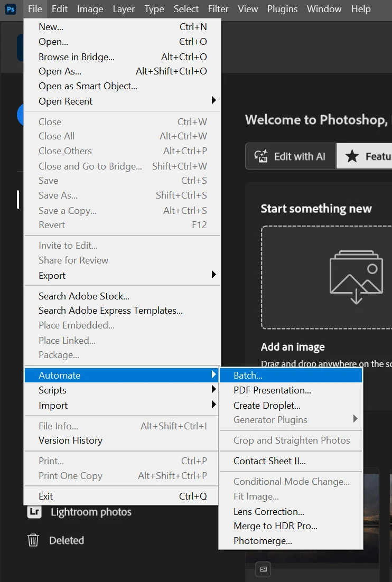Click the small image icon below thumbnail
The height and width of the screenshot is (582, 392).
coord(263,569)
